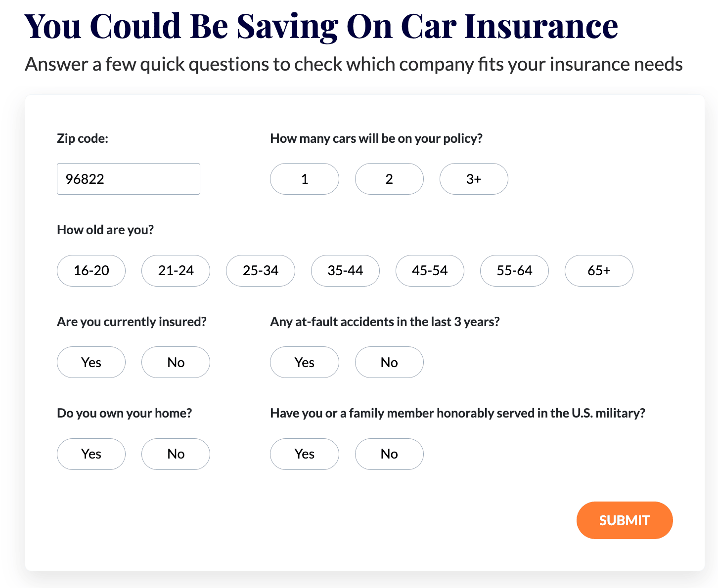Select No for at-fault accidents
This screenshot has height=588, width=718.
pos(389,362)
